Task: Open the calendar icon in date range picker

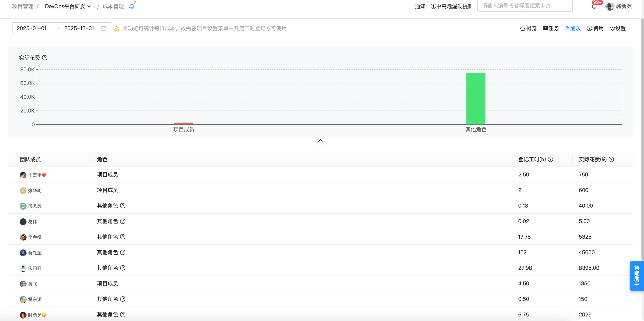Action: coord(104,28)
